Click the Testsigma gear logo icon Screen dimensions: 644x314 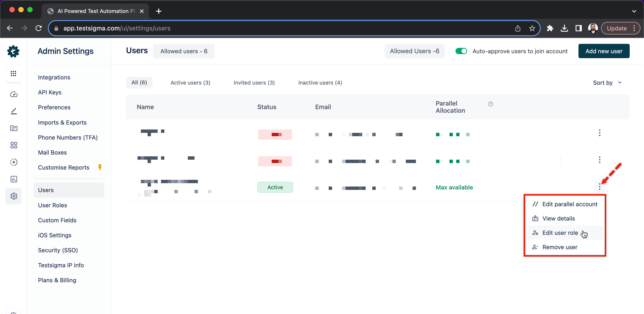tap(13, 51)
